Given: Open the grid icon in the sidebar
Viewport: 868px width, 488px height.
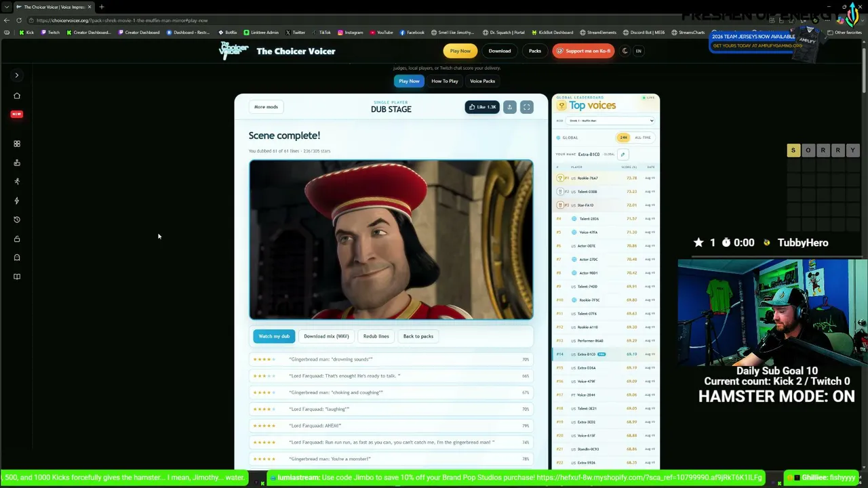Looking at the screenshot, I should (17, 144).
